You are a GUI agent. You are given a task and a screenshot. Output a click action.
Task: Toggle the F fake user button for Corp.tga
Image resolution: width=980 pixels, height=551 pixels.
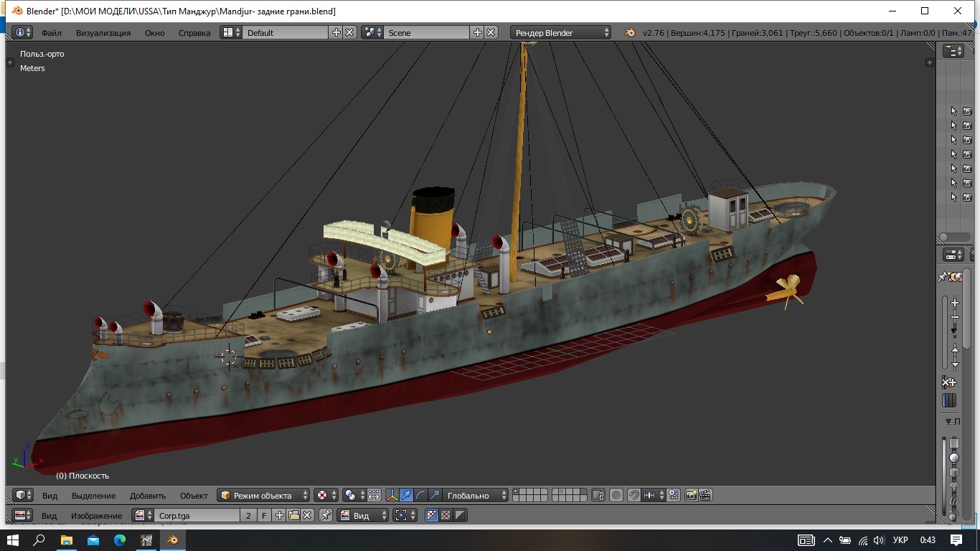point(264,515)
